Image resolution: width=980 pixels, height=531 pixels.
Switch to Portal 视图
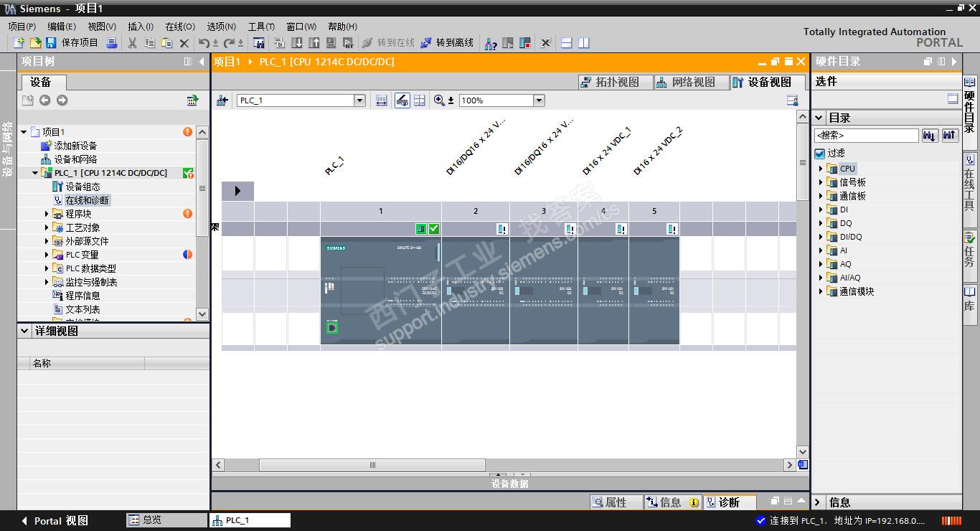tap(55, 521)
